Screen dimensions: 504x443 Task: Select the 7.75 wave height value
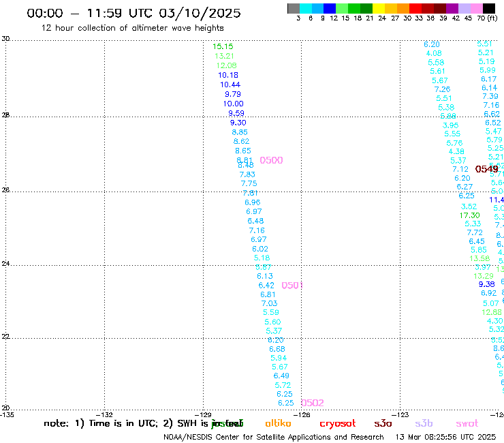[x=249, y=184]
